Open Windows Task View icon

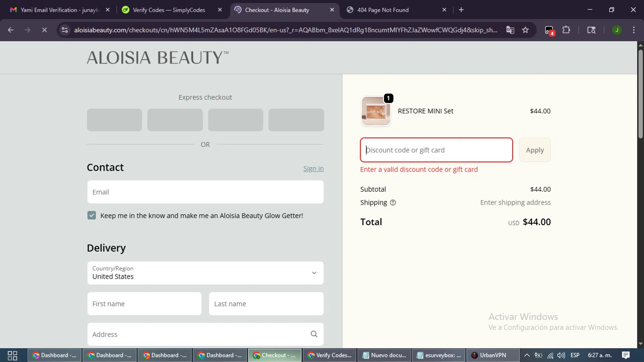[12, 356]
